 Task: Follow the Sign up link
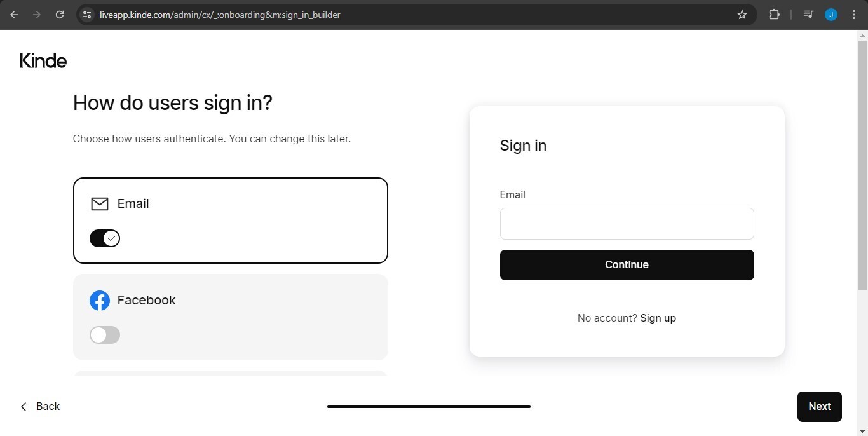click(x=658, y=318)
